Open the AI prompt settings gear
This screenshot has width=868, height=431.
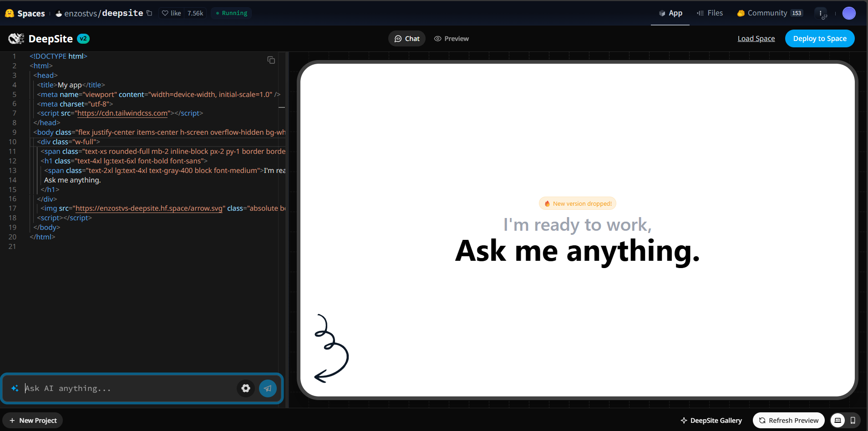pyautogui.click(x=245, y=388)
